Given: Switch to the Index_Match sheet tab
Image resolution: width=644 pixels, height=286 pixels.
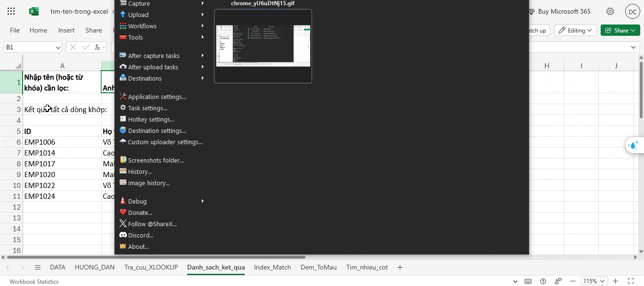Looking at the screenshot, I should point(272,267).
